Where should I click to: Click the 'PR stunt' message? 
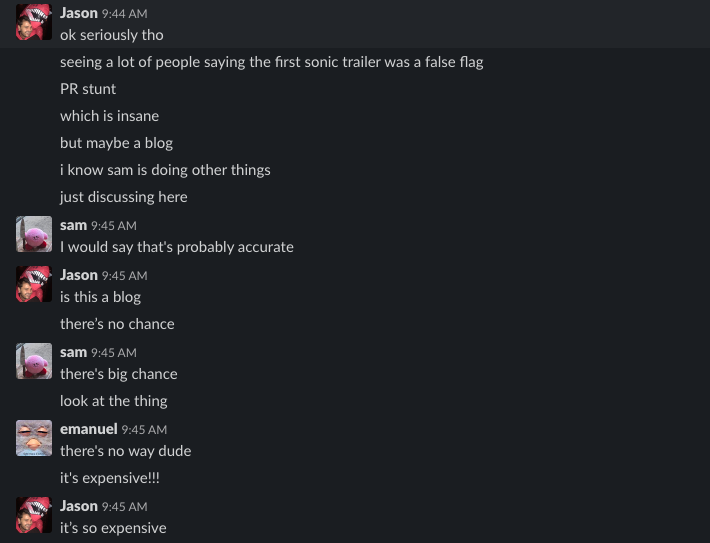(x=88, y=89)
